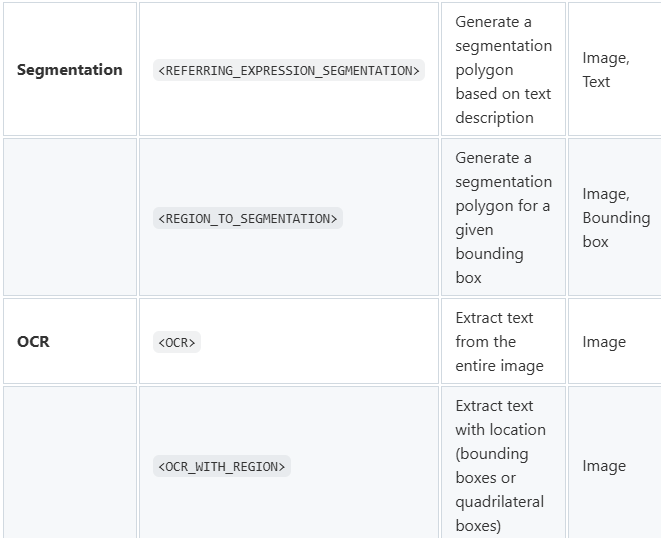The width and height of the screenshot is (661, 538).
Task: Click 'Extract text with location' description cell
Action: click(x=503, y=463)
